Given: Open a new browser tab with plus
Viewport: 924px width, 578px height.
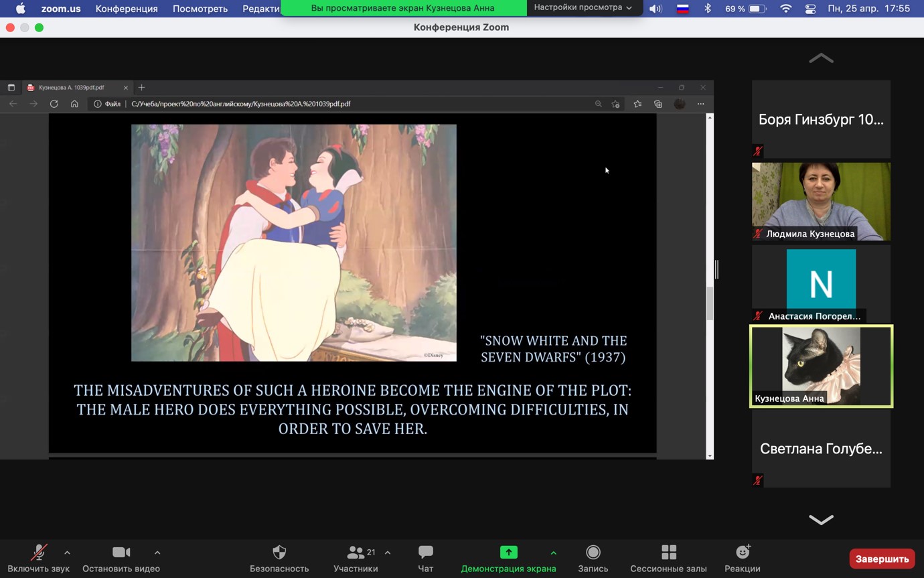Looking at the screenshot, I should pos(141,87).
